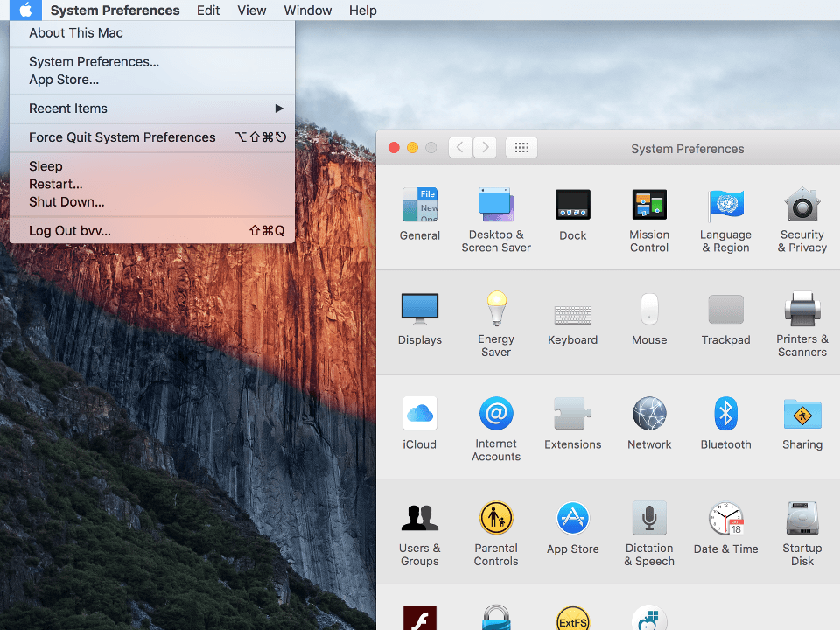Open Energy Saver preferences

tap(496, 315)
